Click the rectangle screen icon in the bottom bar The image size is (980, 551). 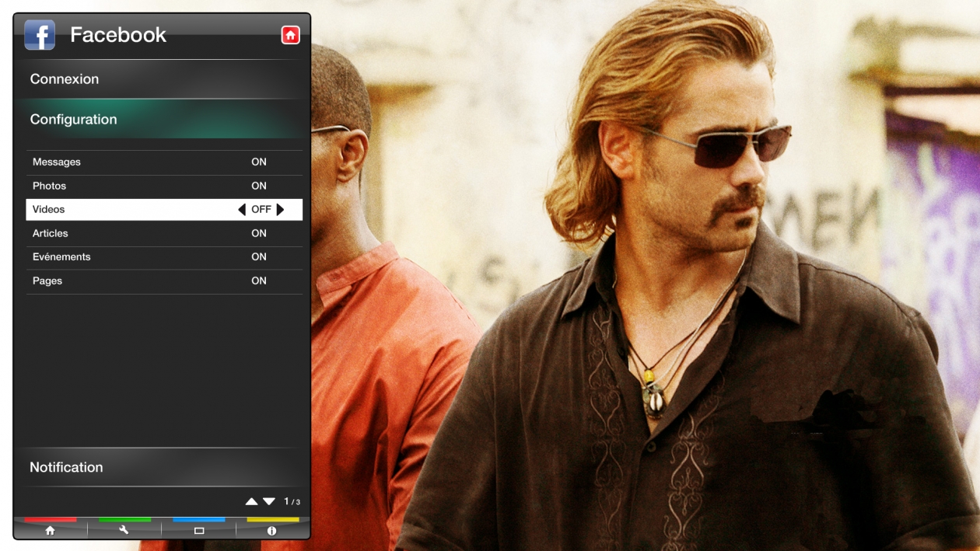(x=199, y=531)
